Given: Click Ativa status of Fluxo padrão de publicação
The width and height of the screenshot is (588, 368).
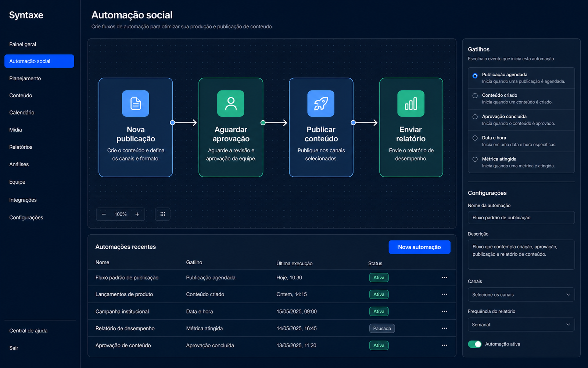Looking at the screenshot, I should pyautogui.click(x=379, y=277).
